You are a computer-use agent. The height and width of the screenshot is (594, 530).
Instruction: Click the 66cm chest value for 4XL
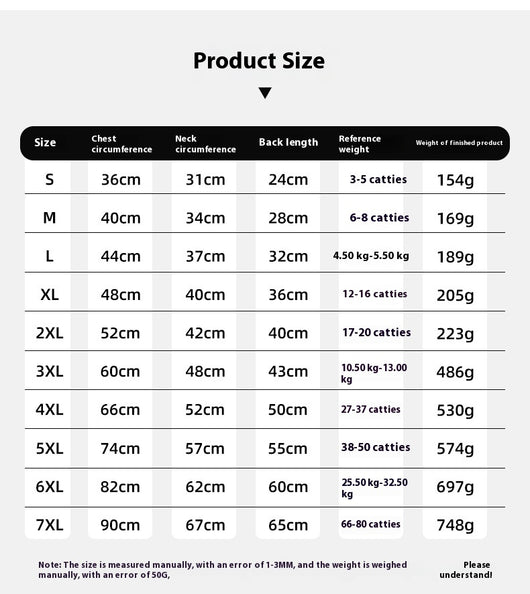[120, 410]
